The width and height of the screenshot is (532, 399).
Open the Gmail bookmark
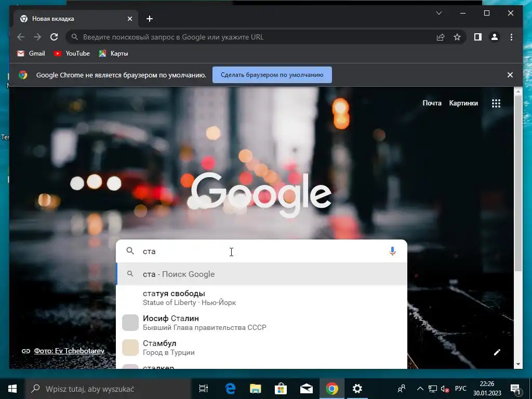(31, 54)
